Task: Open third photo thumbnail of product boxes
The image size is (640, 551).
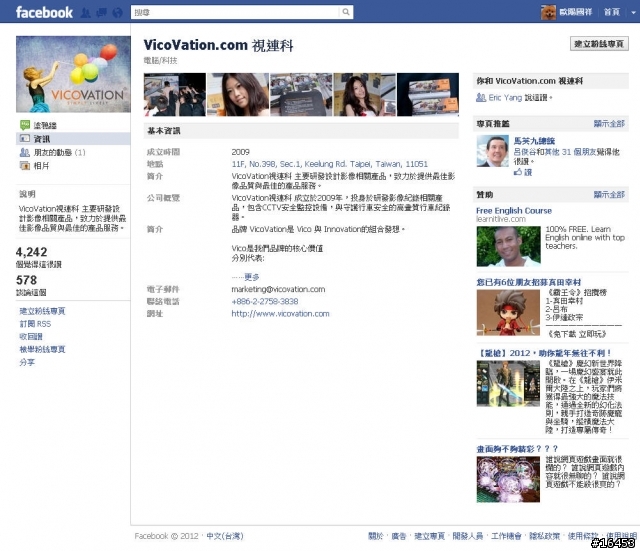Action: coord(301,95)
